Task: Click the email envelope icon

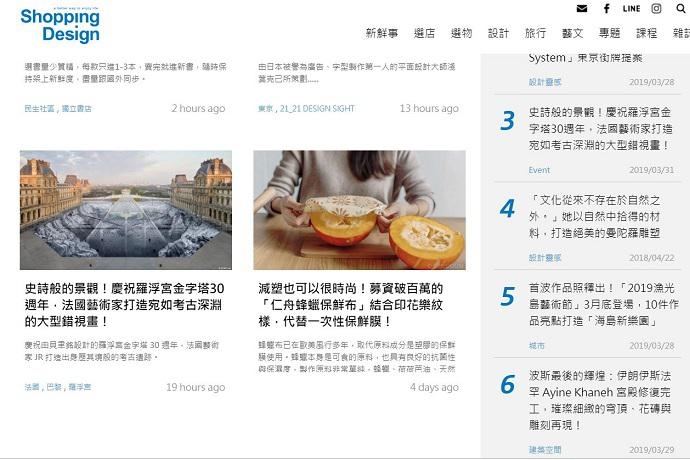Action: 582,8
